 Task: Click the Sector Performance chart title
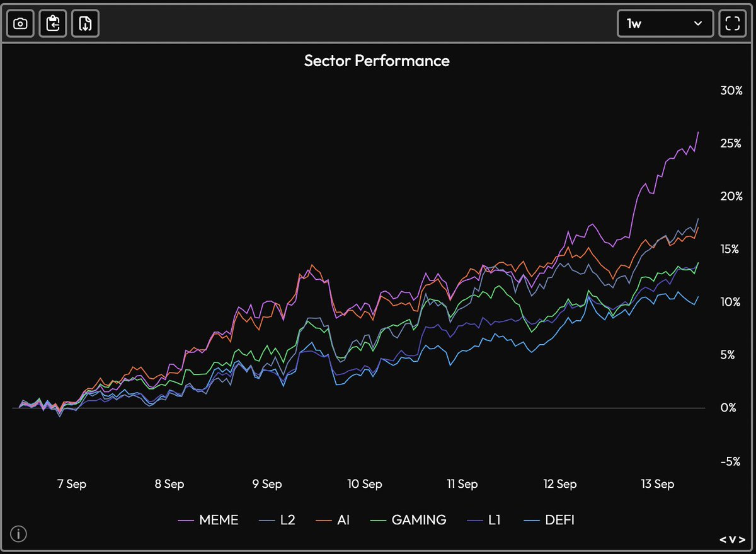tap(377, 61)
